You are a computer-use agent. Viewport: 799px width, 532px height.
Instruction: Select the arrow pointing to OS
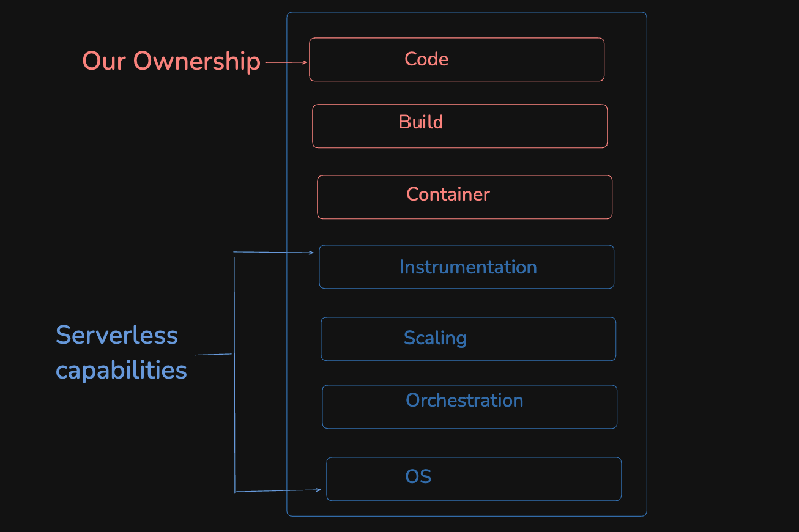click(x=278, y=490)
